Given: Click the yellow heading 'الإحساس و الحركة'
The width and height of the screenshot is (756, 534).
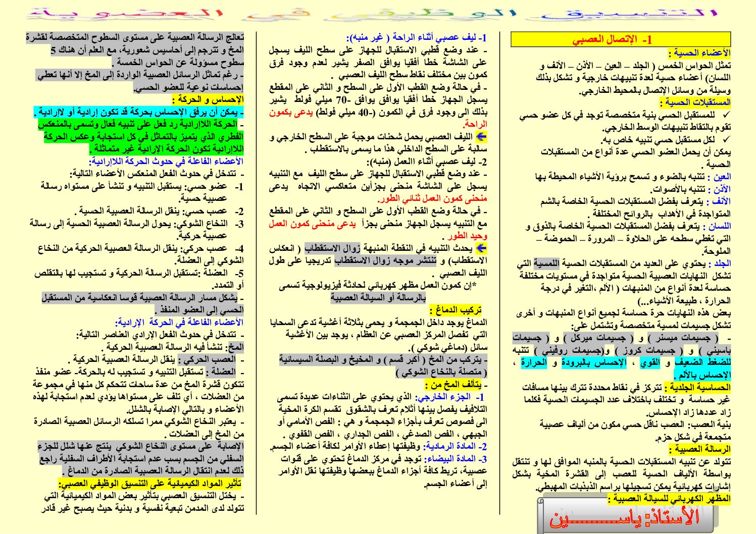Looking at the screenshot, I should (208, 99).
